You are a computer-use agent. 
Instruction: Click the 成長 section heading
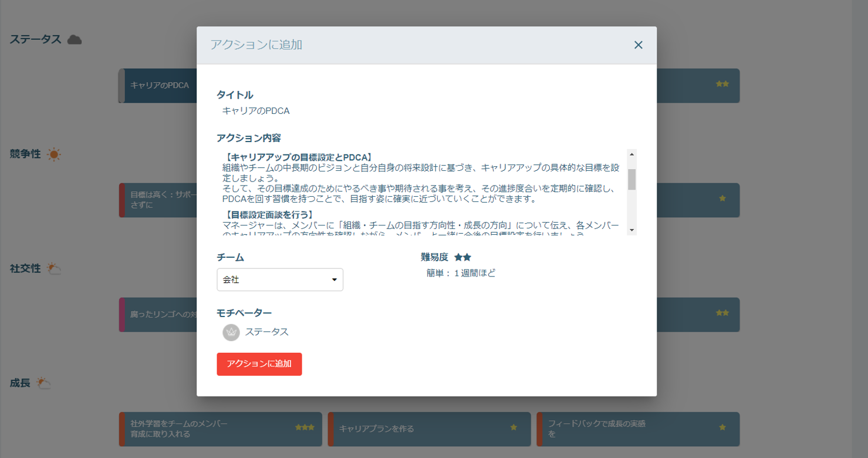tap(20, 383)
